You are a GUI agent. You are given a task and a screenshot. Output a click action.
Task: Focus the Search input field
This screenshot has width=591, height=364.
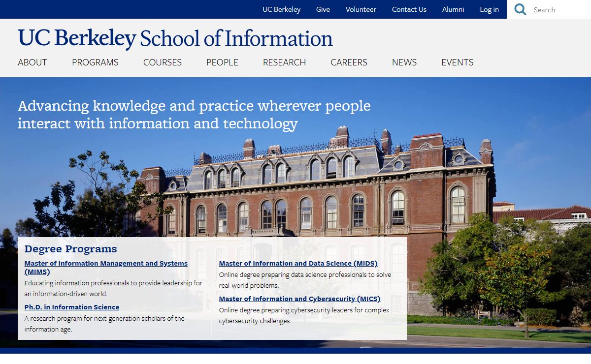pyautogui.click(x=560, y=9)
